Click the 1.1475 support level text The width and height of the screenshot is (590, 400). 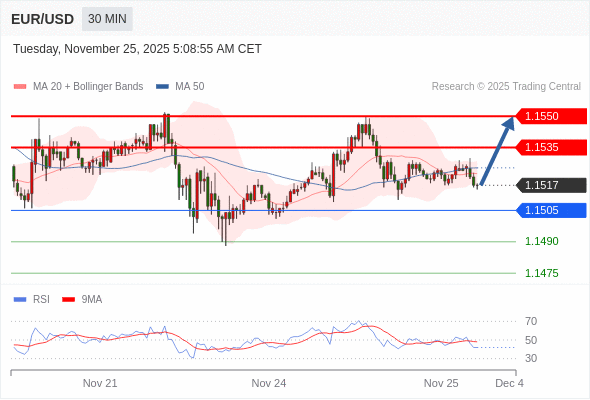point(541,273)
